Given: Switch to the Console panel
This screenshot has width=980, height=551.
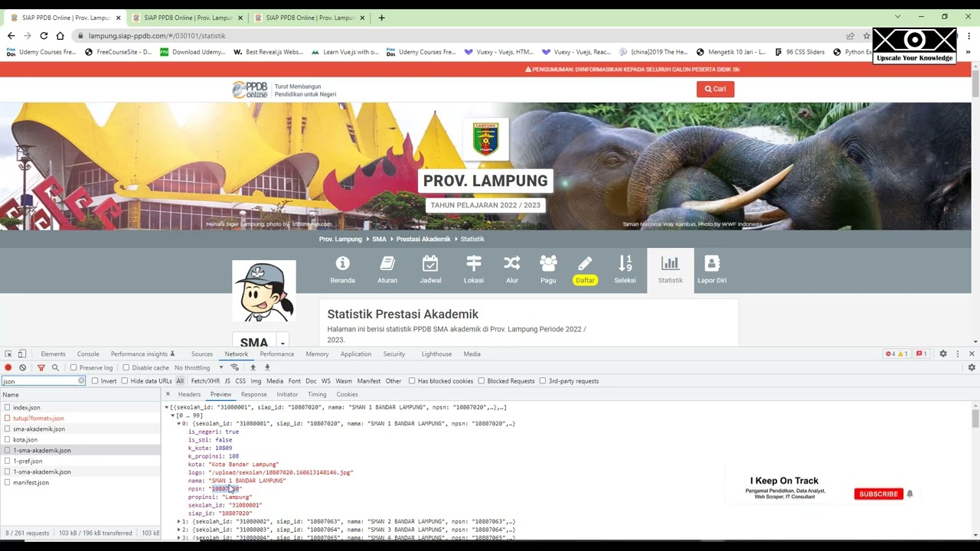Looking at the screenshot, I should pyautogui.click(x=88, y=354).
